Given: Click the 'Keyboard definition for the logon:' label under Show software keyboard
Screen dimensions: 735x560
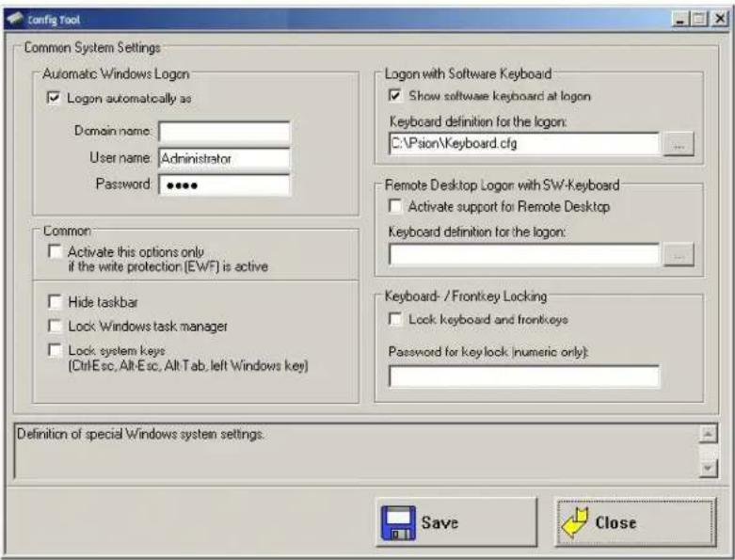Looking at the screenshot, I should pos(478,121).
